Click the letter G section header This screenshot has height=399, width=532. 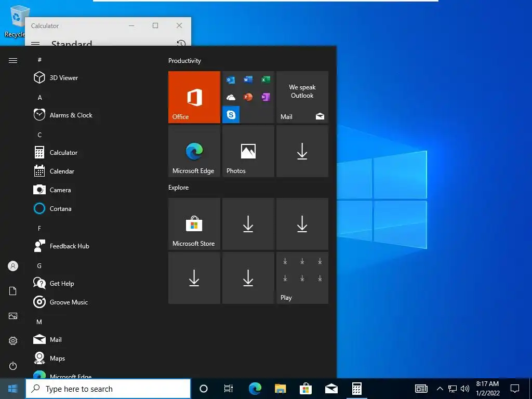[x=39, y=265]
